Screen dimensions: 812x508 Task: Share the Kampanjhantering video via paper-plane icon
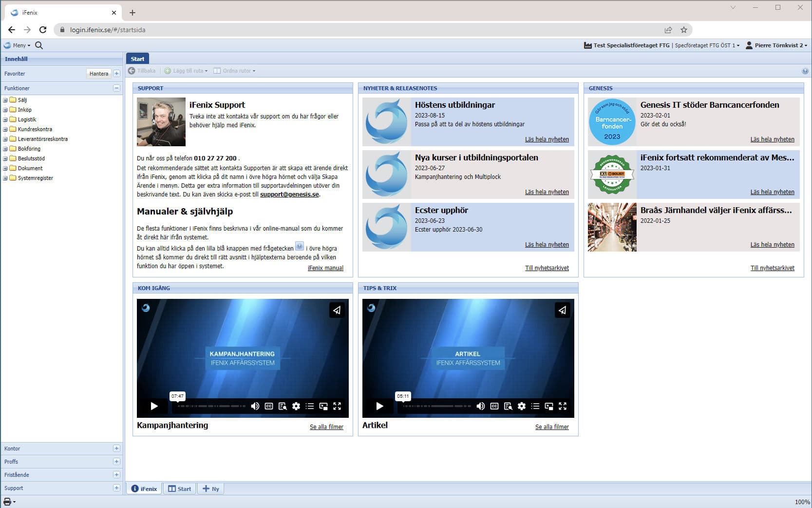[337, 310]
